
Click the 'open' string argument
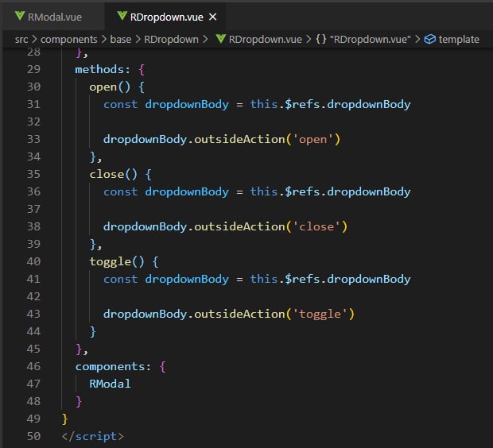pyautogui.click(x=312, y=139)
